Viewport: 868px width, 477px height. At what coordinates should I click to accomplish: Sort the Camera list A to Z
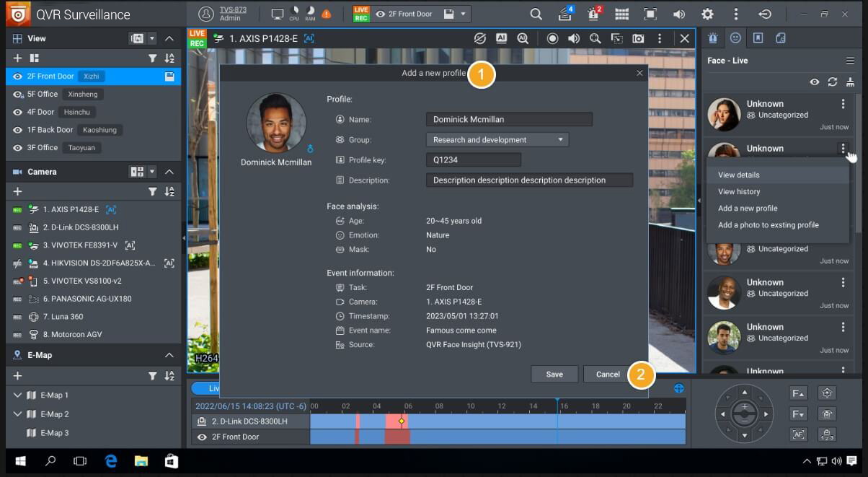pyautogui.click(x=169, y=191)
